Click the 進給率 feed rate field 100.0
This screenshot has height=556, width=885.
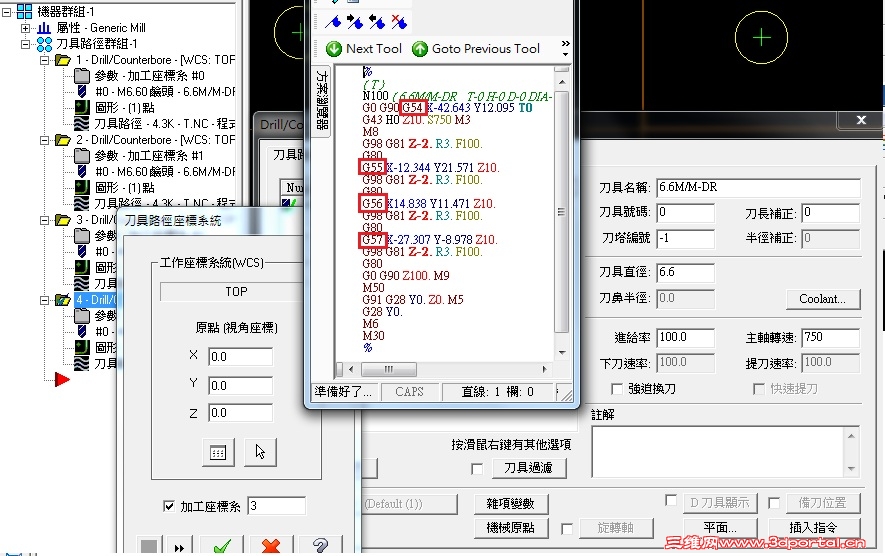coord(685,338)
